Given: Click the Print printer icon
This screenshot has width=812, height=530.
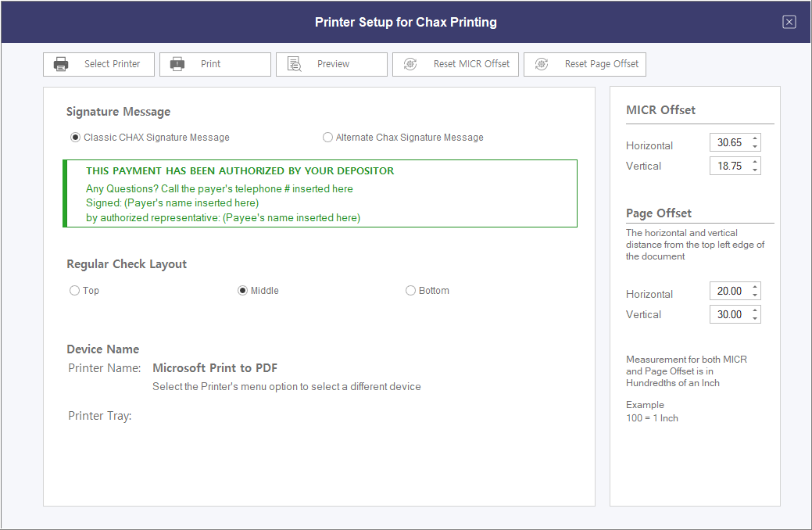Looking at the screenshot, I should 177,64.
